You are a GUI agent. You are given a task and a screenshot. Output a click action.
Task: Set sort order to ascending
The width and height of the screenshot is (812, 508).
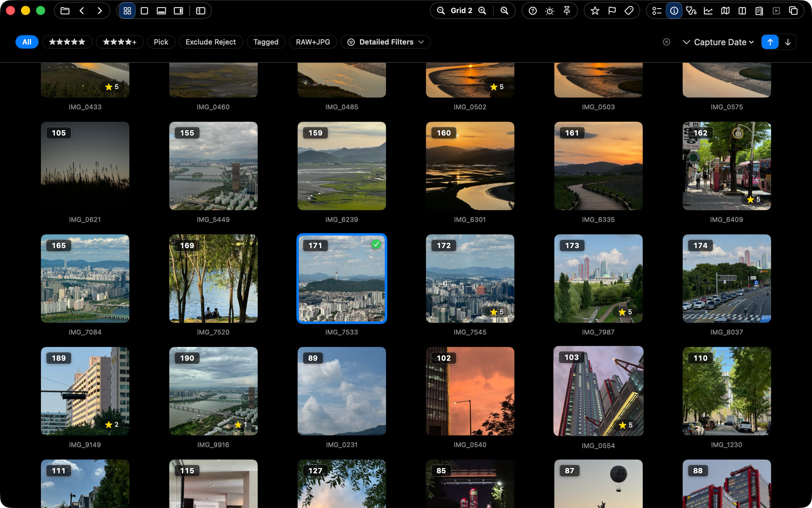pos(770,42)
